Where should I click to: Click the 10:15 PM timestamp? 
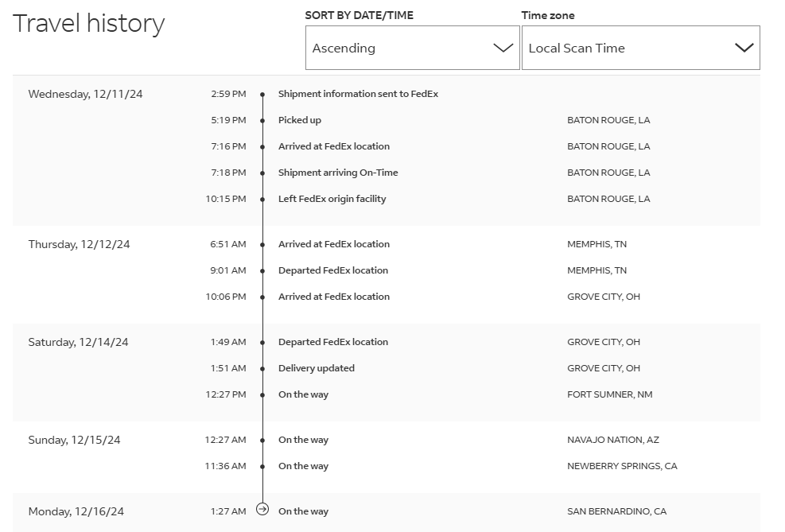226,199
